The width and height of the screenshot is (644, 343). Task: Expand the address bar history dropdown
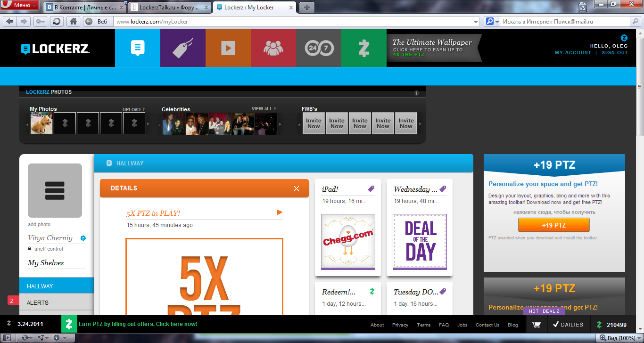476,22
